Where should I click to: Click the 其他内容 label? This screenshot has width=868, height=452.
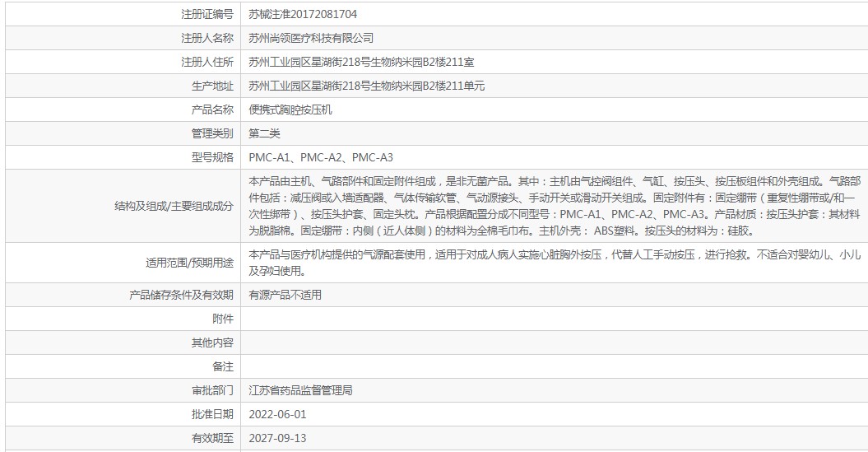[212, 342]
